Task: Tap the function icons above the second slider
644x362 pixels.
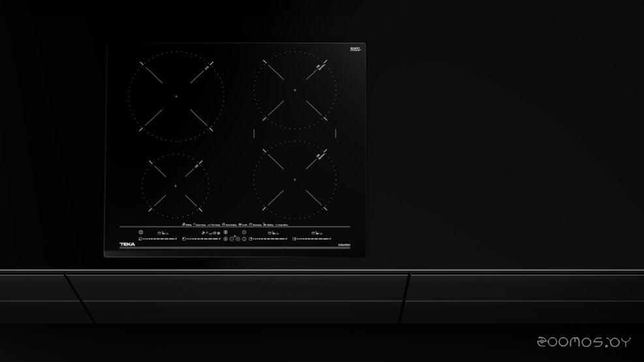Action: click(x=211, y=233)
